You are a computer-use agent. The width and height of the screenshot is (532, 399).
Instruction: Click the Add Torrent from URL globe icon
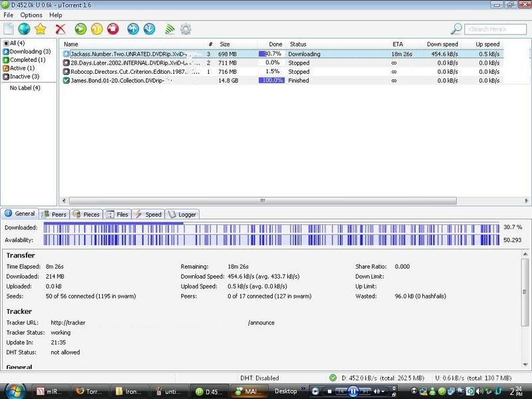24,29
